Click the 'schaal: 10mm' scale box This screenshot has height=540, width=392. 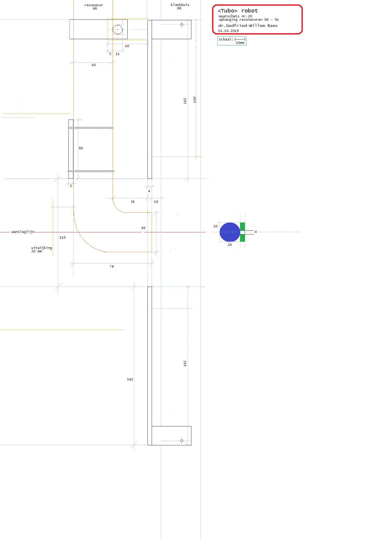click(x=232, y=41)
